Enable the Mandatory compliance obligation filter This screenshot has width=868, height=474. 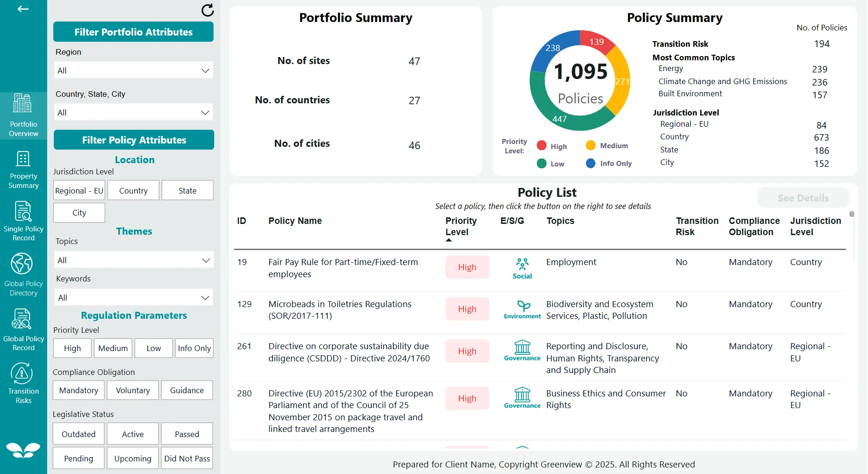[x=78, y=390]
